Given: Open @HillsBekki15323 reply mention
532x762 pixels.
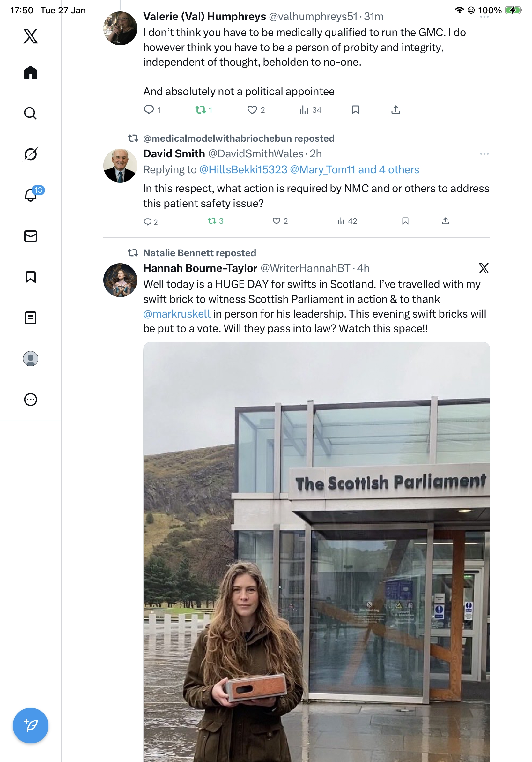Looking at the screenshot, I should point(243,169).
